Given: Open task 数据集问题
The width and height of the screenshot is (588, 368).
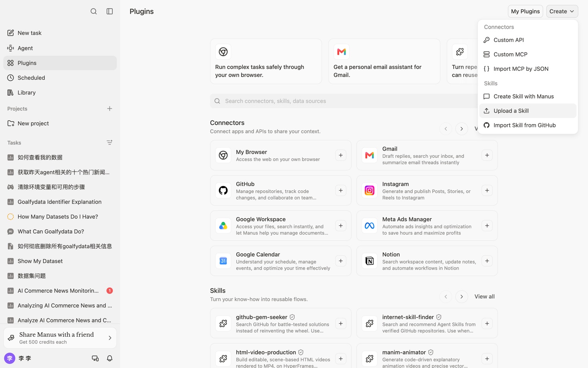Looking at the screenshot, I should click(x=60, y=276).
